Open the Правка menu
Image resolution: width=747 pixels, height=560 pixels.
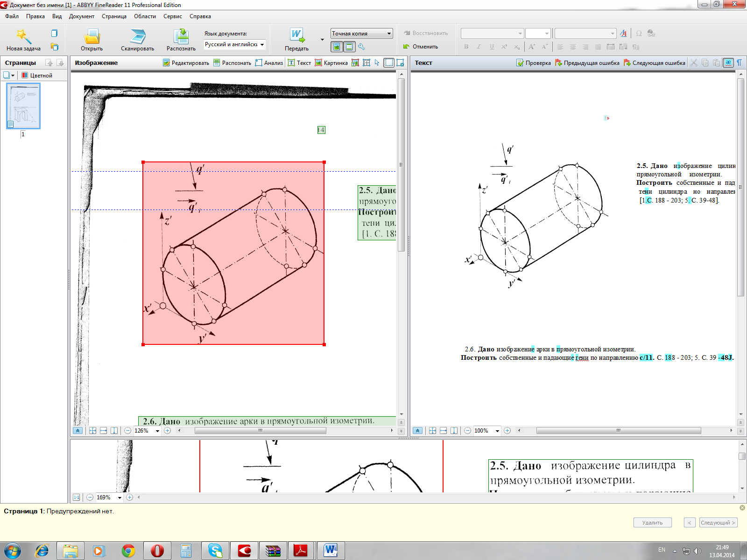(x=35, y=16)
